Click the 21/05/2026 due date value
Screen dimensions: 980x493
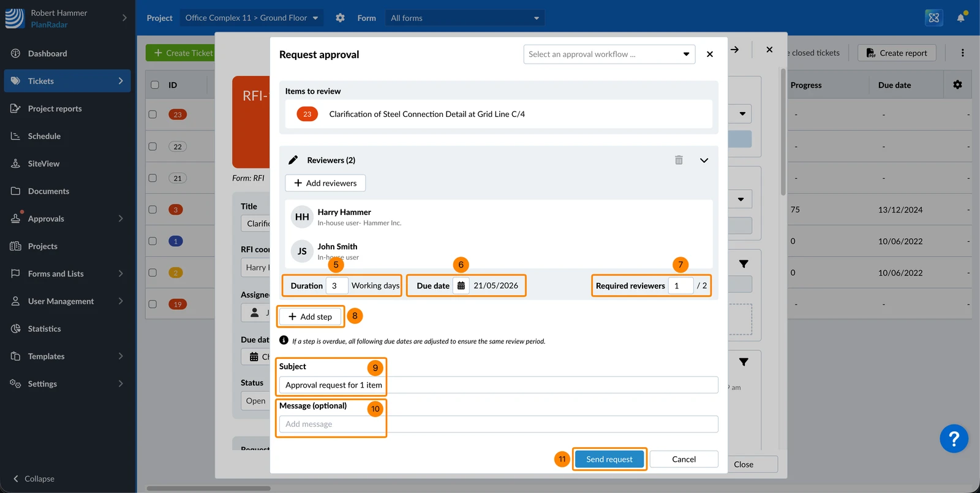[496, 285]
